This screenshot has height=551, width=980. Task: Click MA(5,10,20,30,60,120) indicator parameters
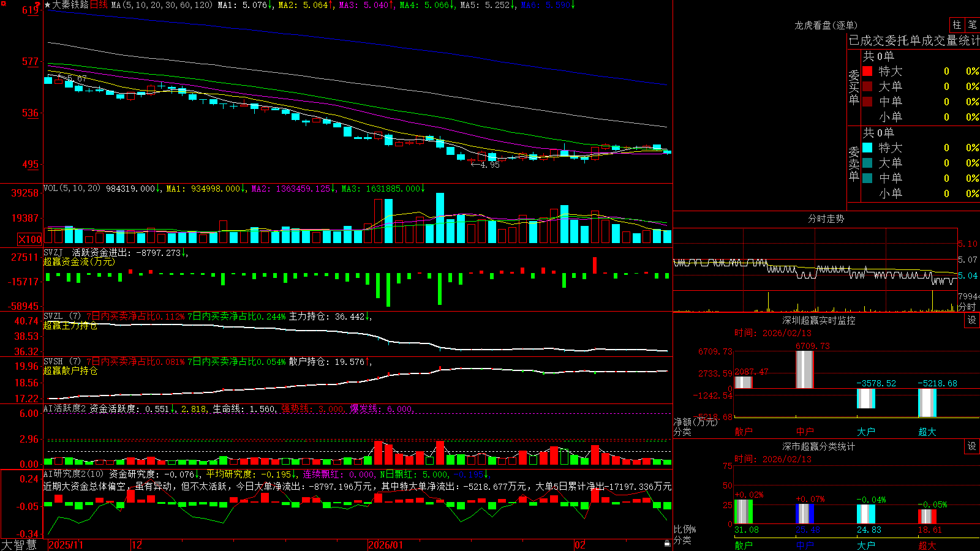162,5
